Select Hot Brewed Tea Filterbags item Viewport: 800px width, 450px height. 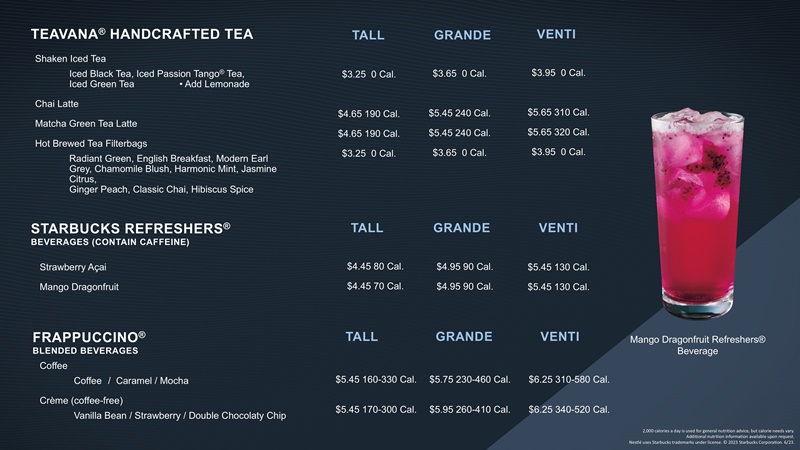(92, 143)
